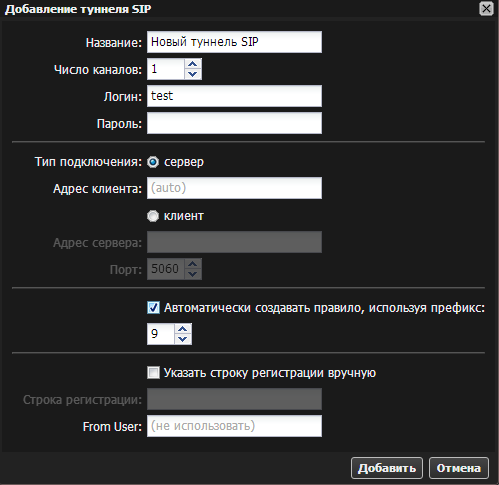Uncheck automatic rule creation with prefix

[x=153, y=308]
